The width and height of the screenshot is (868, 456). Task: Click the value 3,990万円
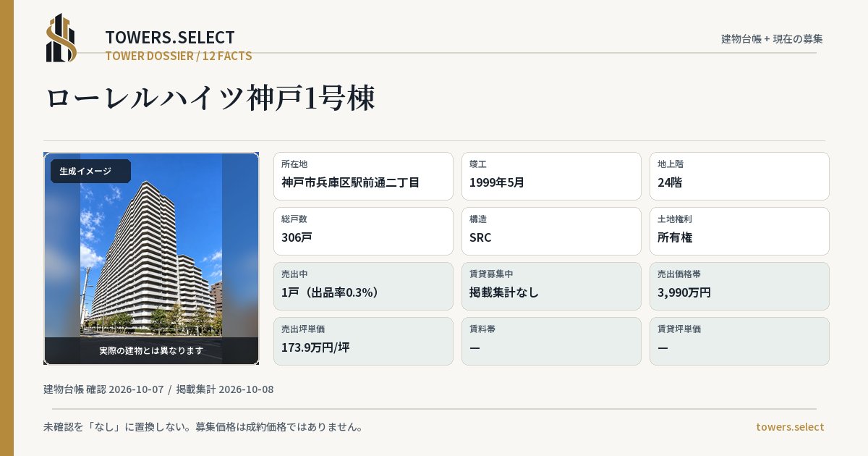684,292
